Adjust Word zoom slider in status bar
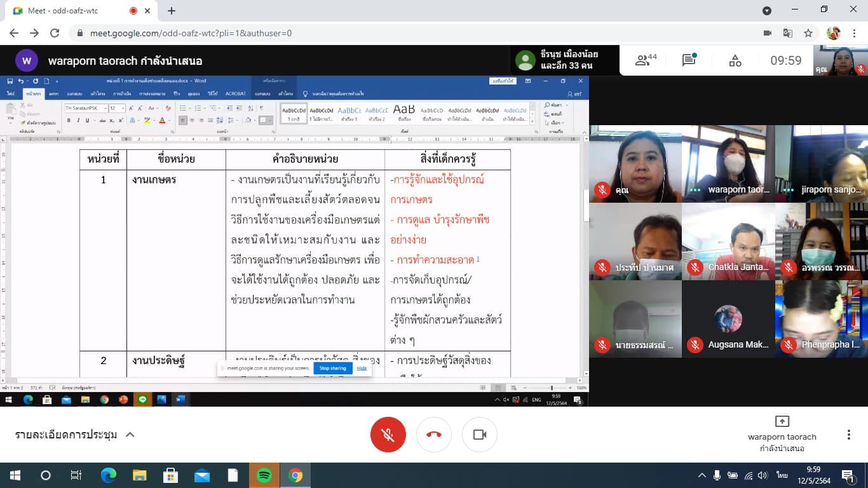This screenshot has width=868, height=488. (x=552, y=388)
